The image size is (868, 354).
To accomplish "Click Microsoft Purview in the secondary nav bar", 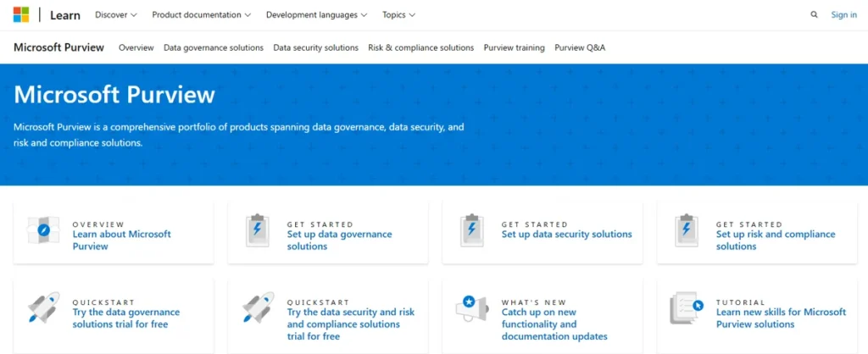I will point(58,47).
